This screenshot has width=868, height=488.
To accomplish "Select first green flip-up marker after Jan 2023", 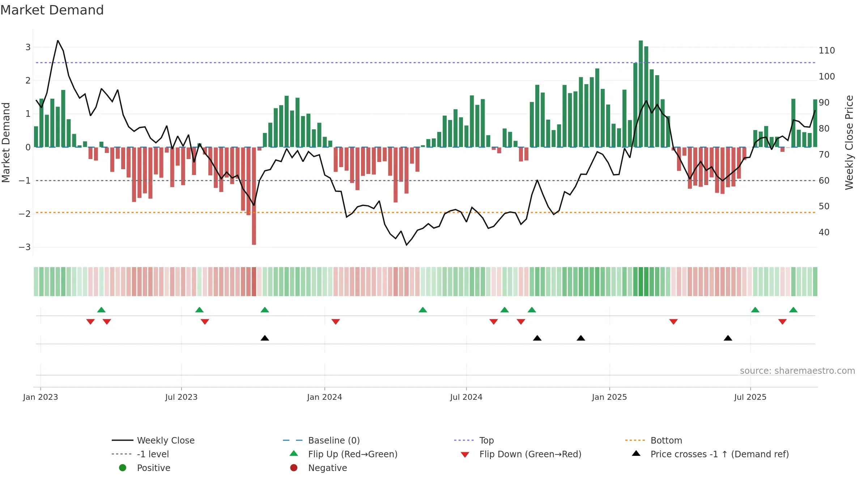I will pyautogui.click(x=101, y=310).
